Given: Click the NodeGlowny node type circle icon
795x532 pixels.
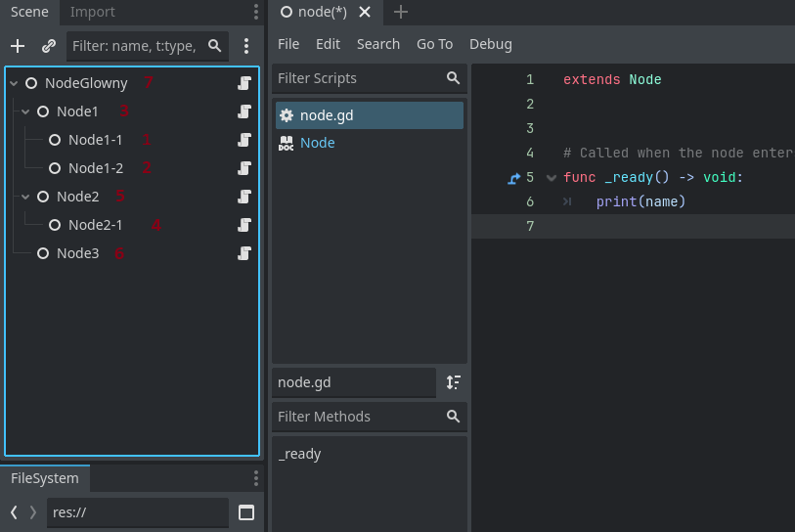Looking at the screenshot, I should (x=31, y=83).
